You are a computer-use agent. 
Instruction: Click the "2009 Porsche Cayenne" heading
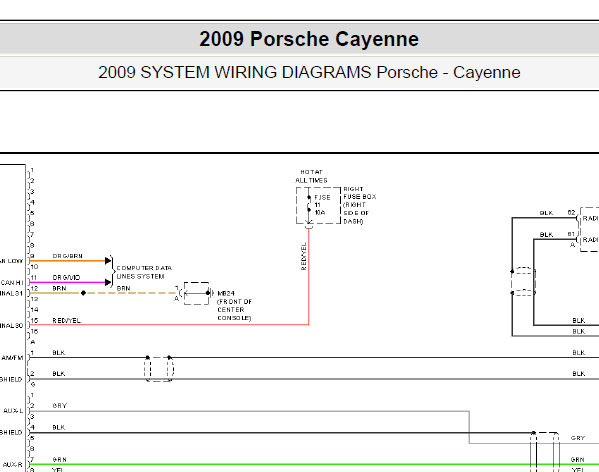[309, 39]
